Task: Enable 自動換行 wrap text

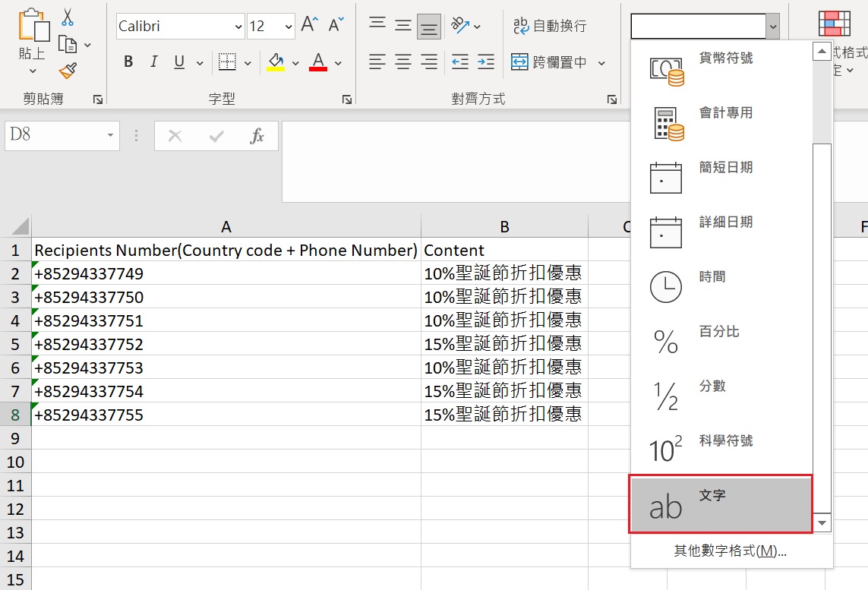Action: 550,26
